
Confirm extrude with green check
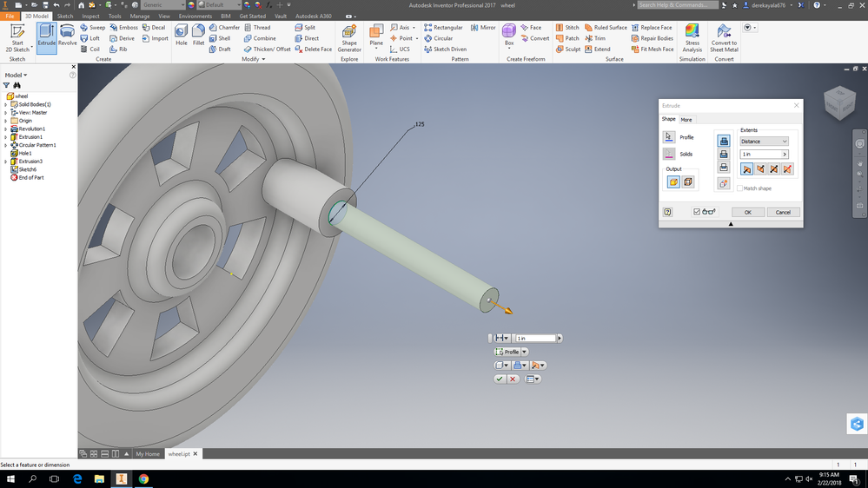(500, 379)
